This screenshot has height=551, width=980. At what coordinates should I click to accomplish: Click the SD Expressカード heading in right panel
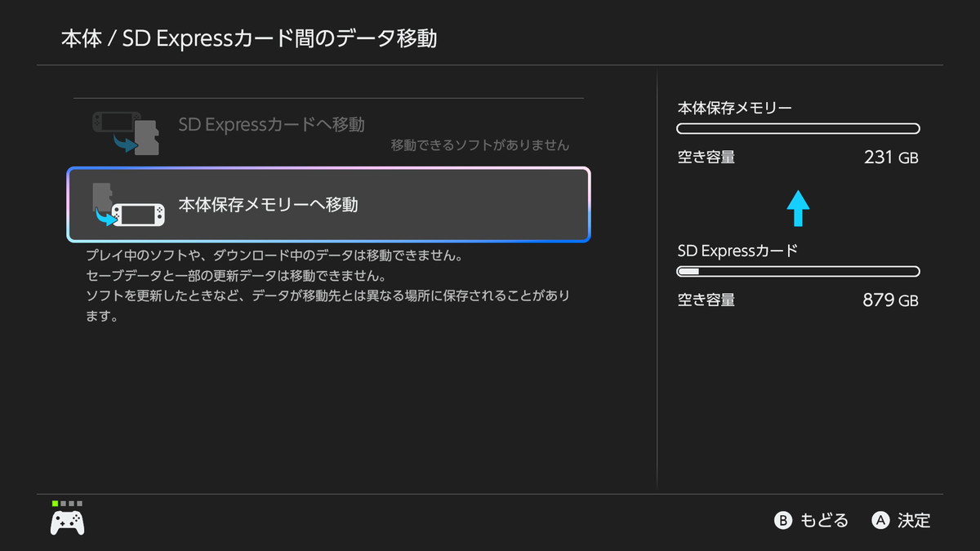coord(737,251)
